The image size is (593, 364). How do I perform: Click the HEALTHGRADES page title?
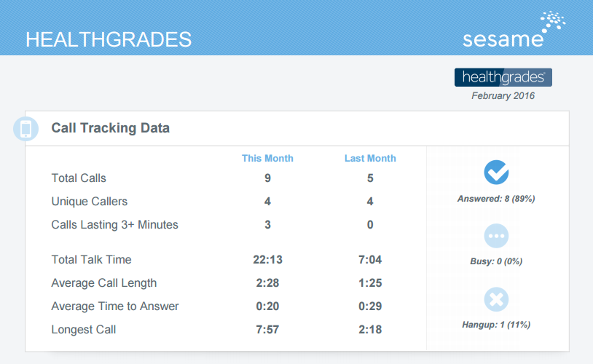(x=109, y=40)
